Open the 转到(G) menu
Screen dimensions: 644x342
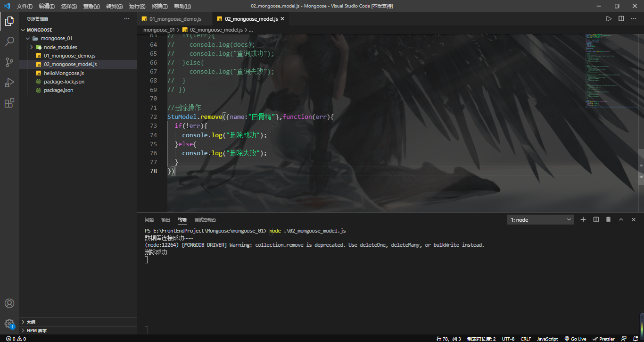pyautogui.click(x=114, y=6)
